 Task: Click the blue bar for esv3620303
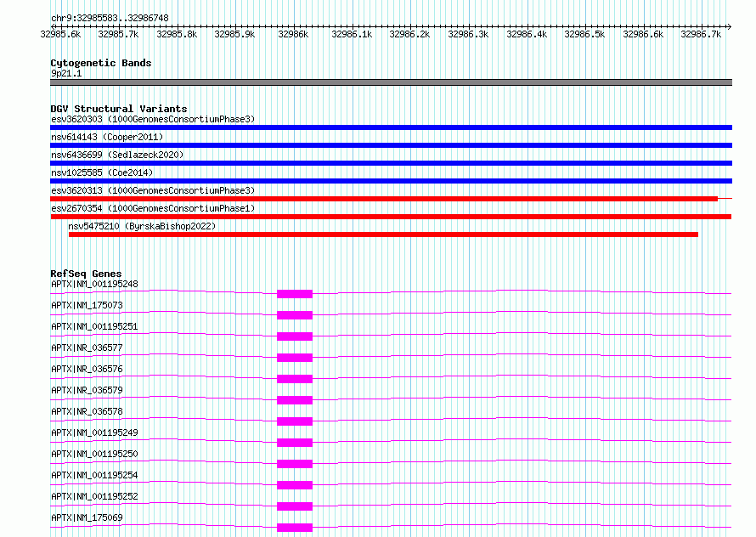[391, 127]
